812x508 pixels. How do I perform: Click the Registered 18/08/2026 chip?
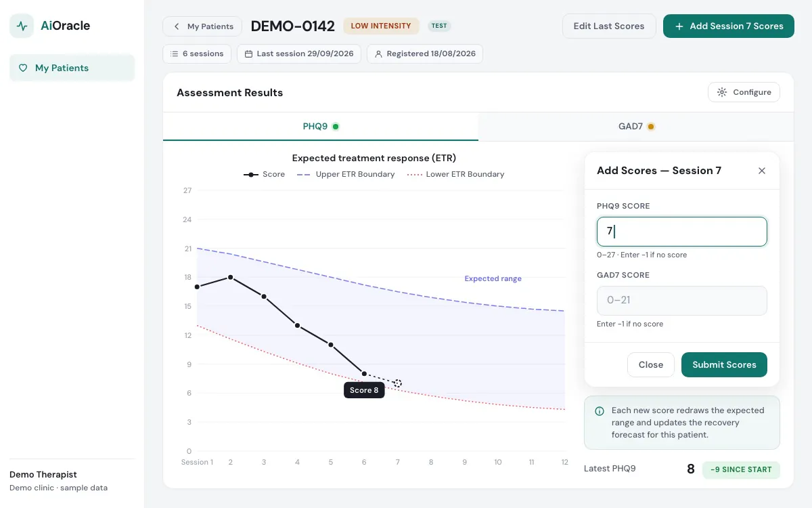pyautogui.click(x=425, y=54)
